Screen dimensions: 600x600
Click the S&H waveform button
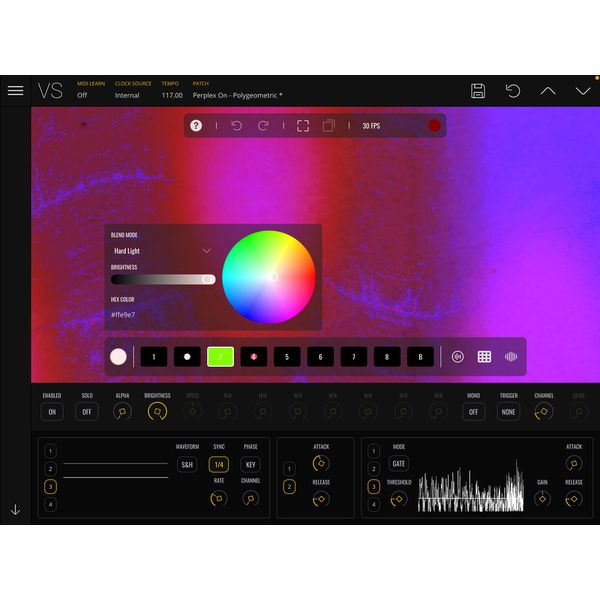pos(187,464)
